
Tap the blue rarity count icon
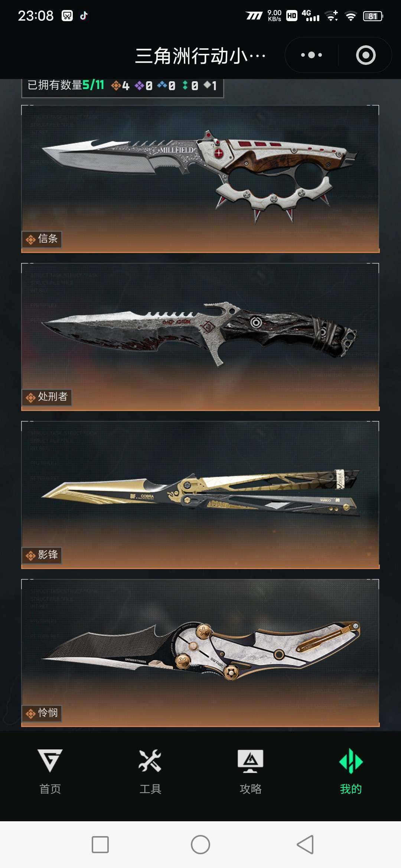pos(162,85)
